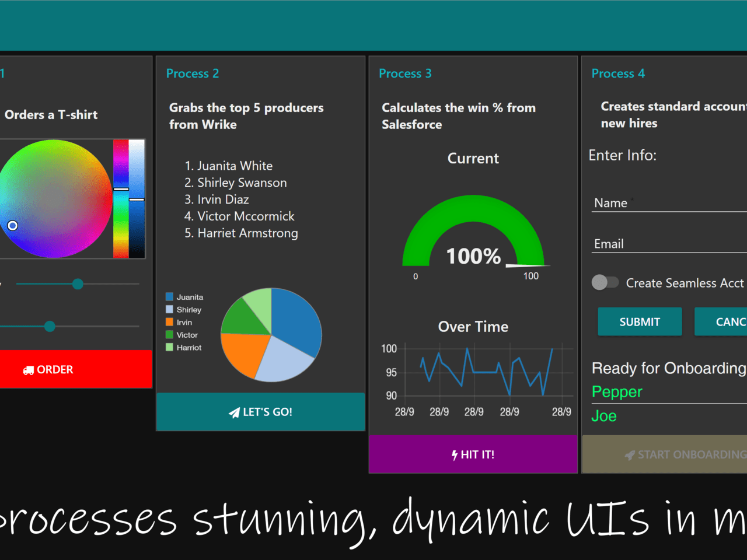Click the truck icon on the ORDER button

28,370
